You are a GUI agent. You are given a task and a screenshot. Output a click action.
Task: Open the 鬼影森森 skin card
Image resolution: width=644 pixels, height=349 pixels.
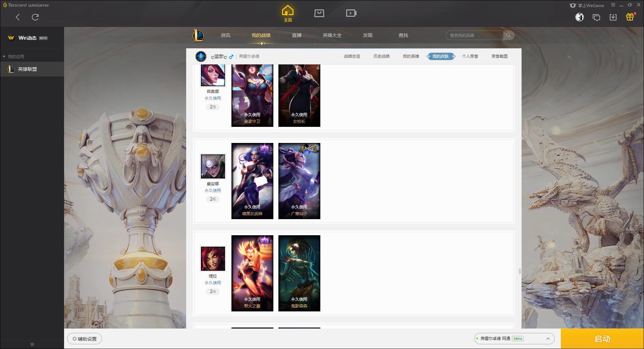tap(299, 273)
